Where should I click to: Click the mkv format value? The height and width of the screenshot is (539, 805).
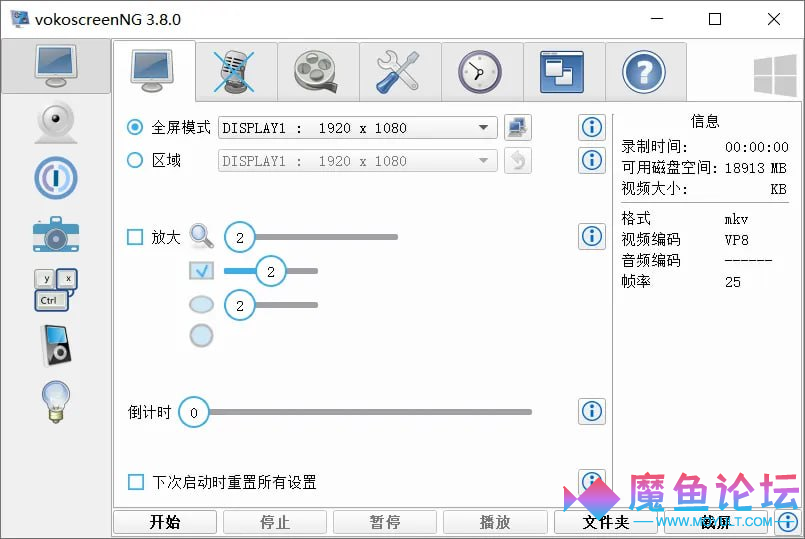click(736, 220)
